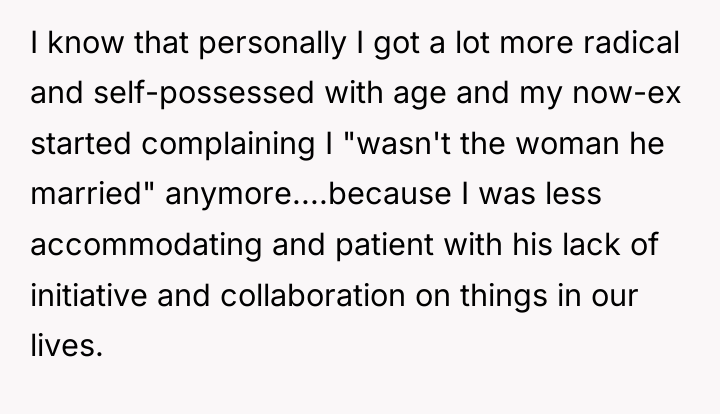Click the word "started" beginning third line
Image resolution: width=720 pixels, height=414 pixels.
[81, 144]
